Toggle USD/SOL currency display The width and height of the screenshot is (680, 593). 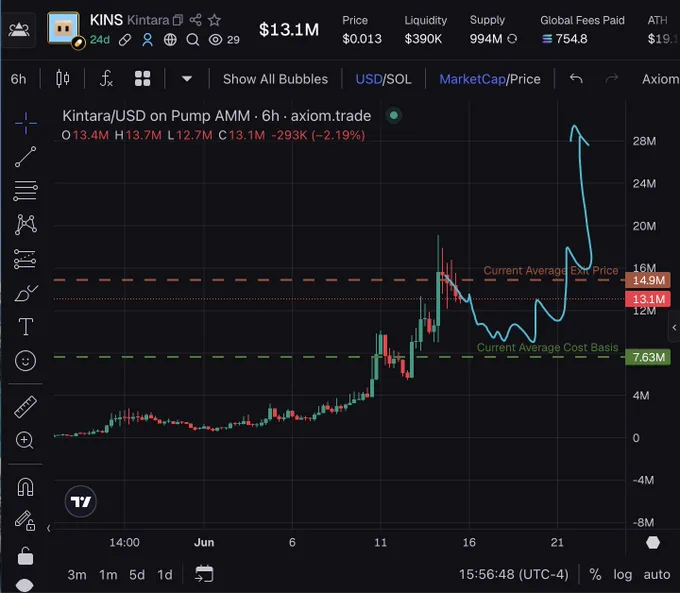[383, 79]
